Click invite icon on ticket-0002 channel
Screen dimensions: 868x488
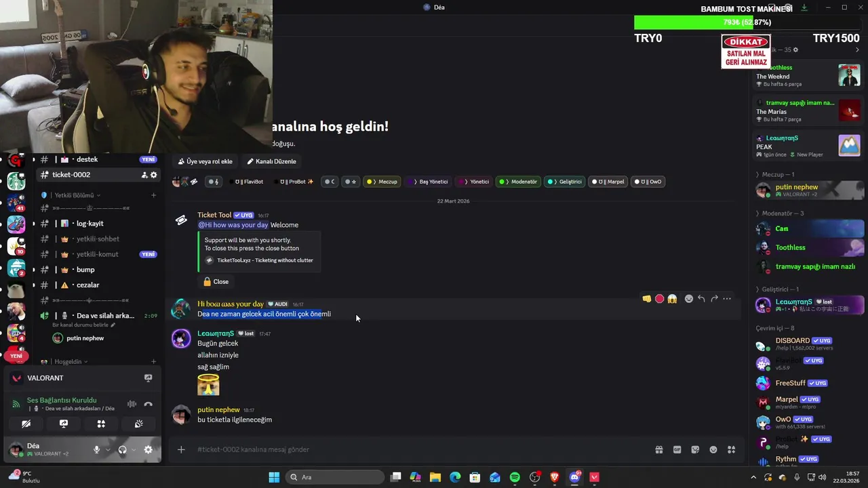pos(144,175)
